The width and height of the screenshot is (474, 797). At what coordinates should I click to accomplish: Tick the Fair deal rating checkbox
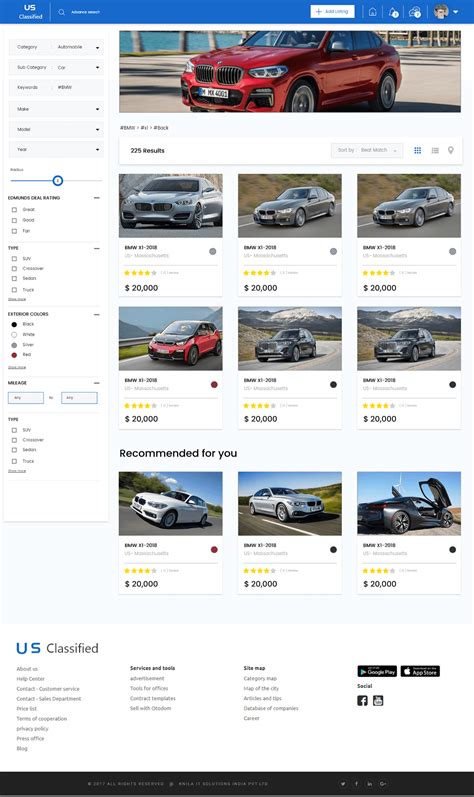14,231
